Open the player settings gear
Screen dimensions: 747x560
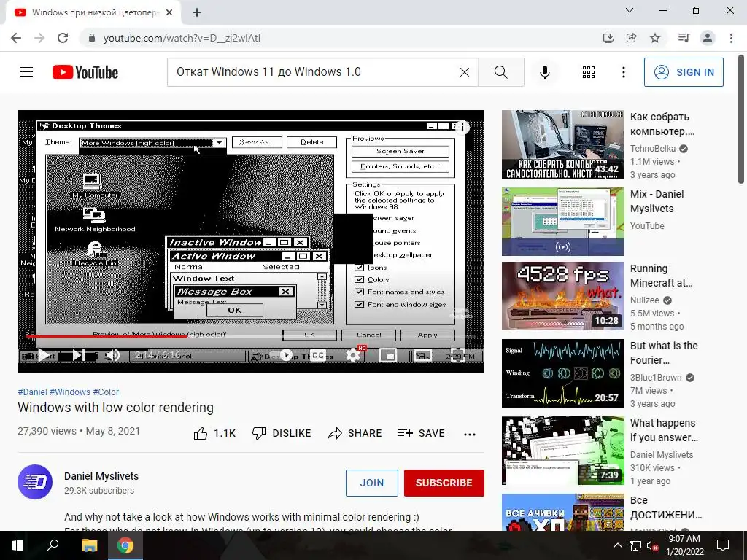click(353, 355)
